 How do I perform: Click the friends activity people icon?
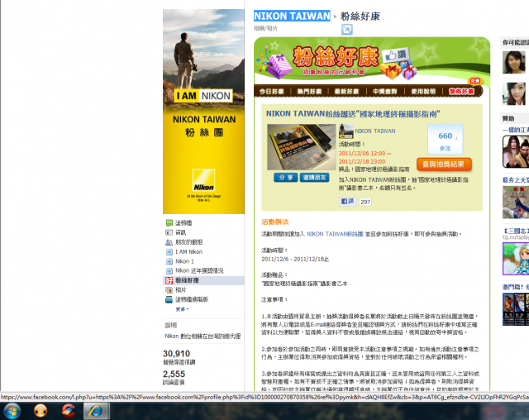(x=169, y=242)
